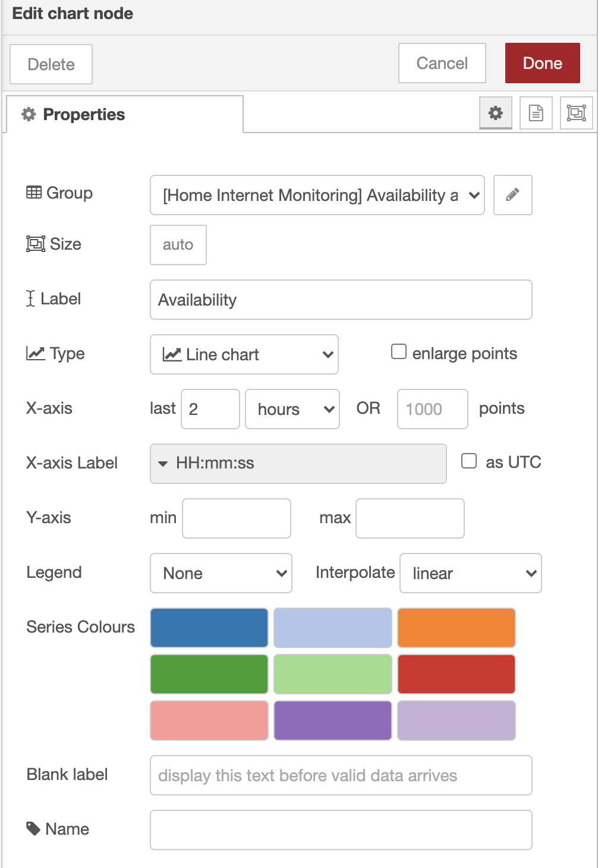
Task: Open the Interpolate linear dropdown
Action: click(471, 573)
